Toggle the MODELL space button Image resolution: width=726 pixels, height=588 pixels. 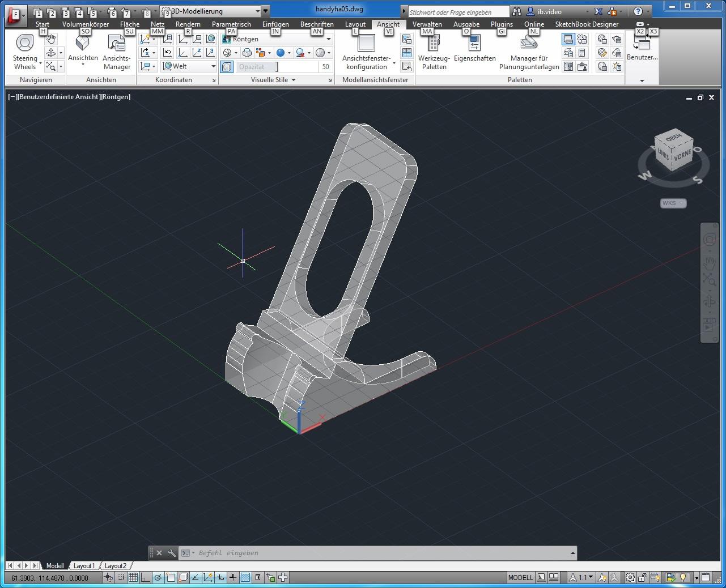pyautogui.click(x=520, y=577)
